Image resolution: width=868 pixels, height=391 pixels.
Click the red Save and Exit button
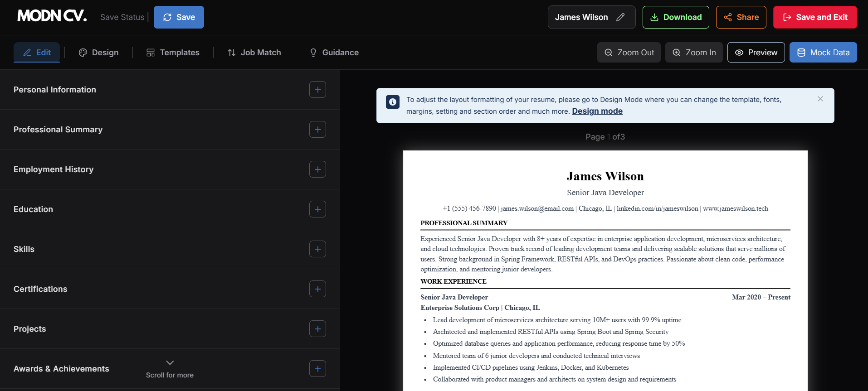click(814, 17)
